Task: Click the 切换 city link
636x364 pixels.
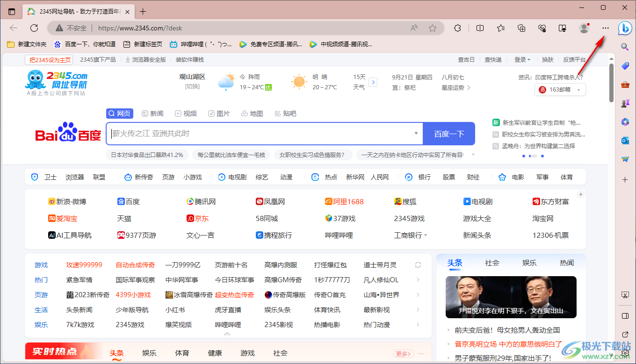Action: pos(192,86)
